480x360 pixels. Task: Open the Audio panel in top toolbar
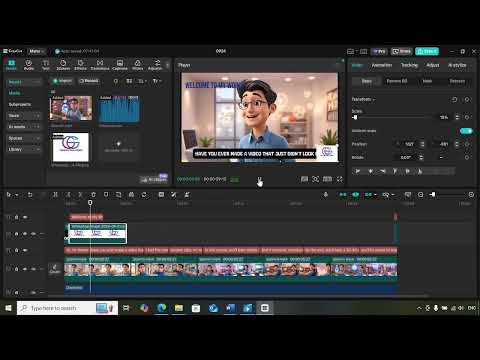pyautogui.click(x=29, y=65)
